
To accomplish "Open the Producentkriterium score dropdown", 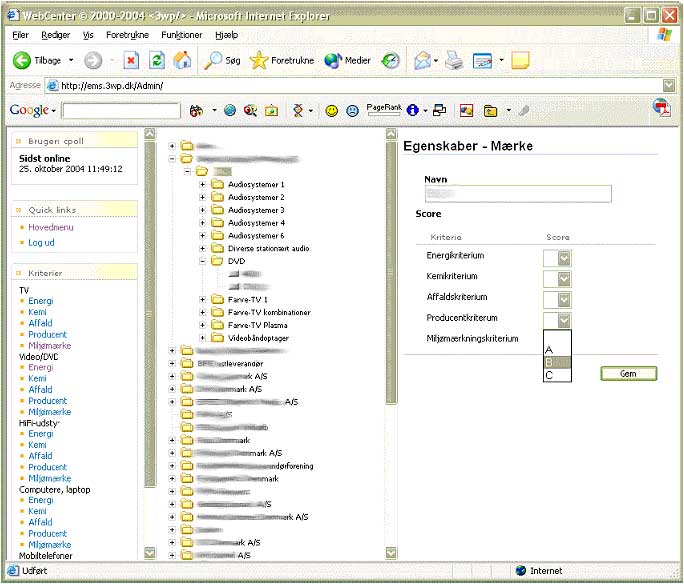I will tap(564, 321).
